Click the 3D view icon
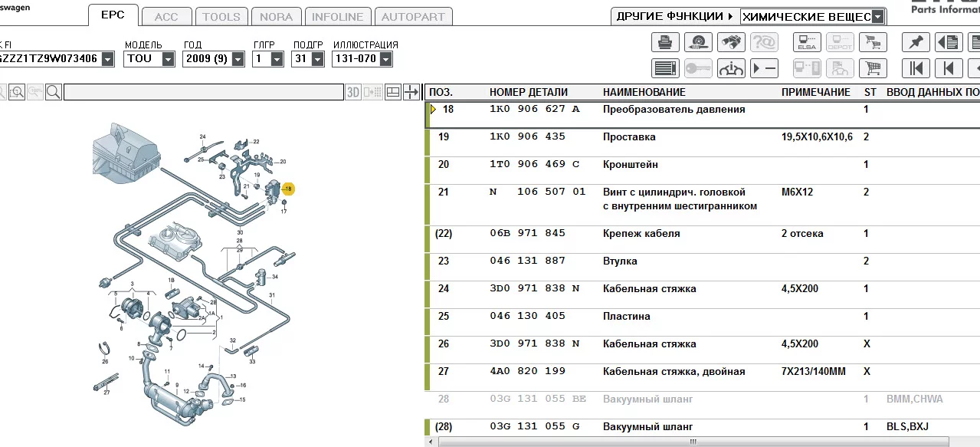 353,92
